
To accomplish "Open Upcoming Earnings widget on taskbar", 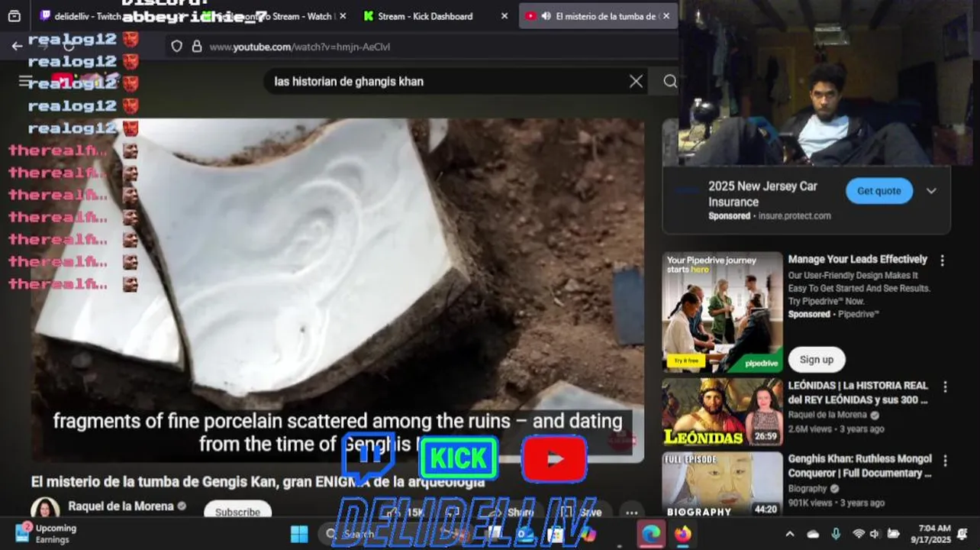I will tap(46, 534).
